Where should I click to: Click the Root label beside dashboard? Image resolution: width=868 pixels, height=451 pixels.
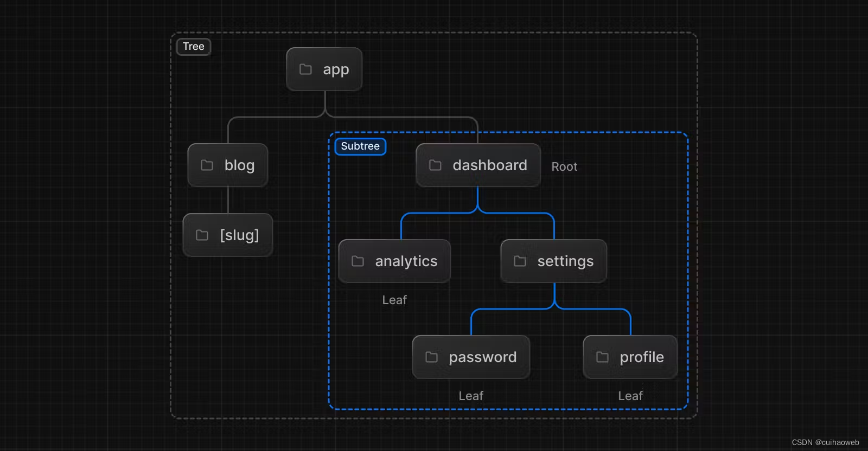click(x=564, y=167)
